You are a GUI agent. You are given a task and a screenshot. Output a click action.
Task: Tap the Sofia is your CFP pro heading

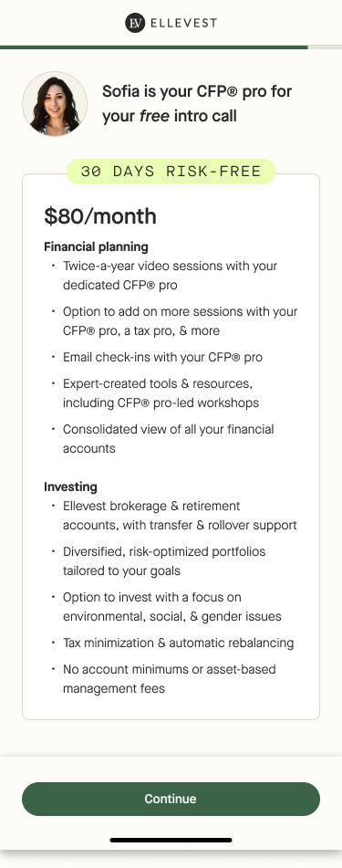(x=197, y=103)
